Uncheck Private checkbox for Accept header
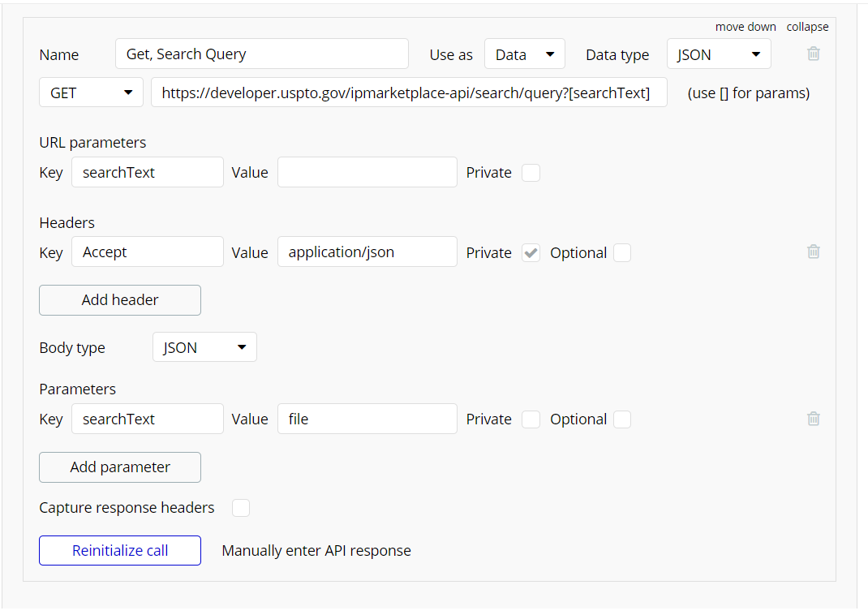 pos(531,253)
